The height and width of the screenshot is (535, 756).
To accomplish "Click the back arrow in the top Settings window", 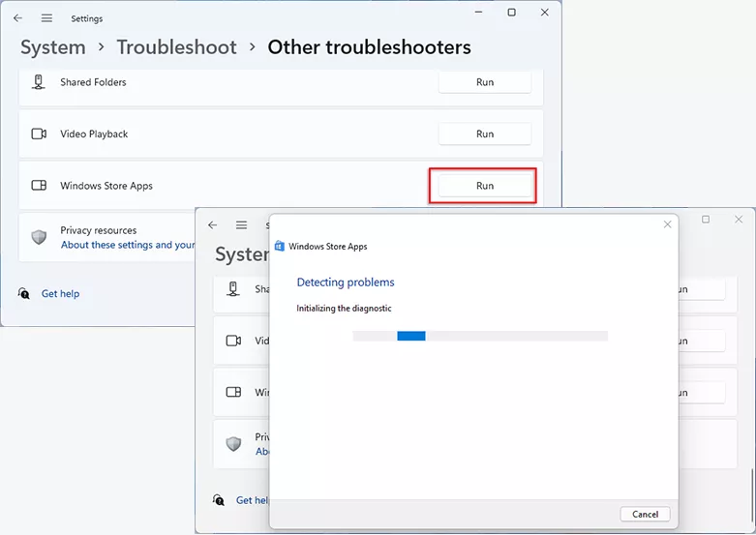I will point(17,18).
